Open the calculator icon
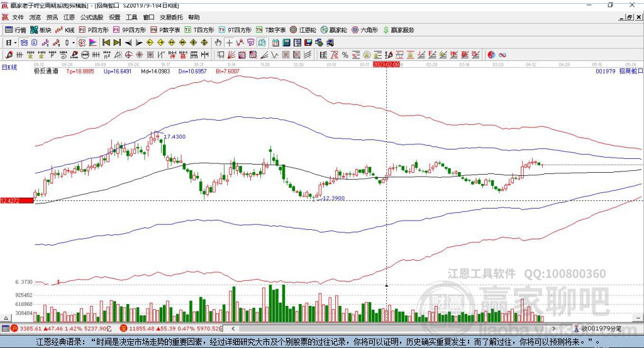Image resolution: width=644 pixels, height=348 pixels. click(286, 43)
